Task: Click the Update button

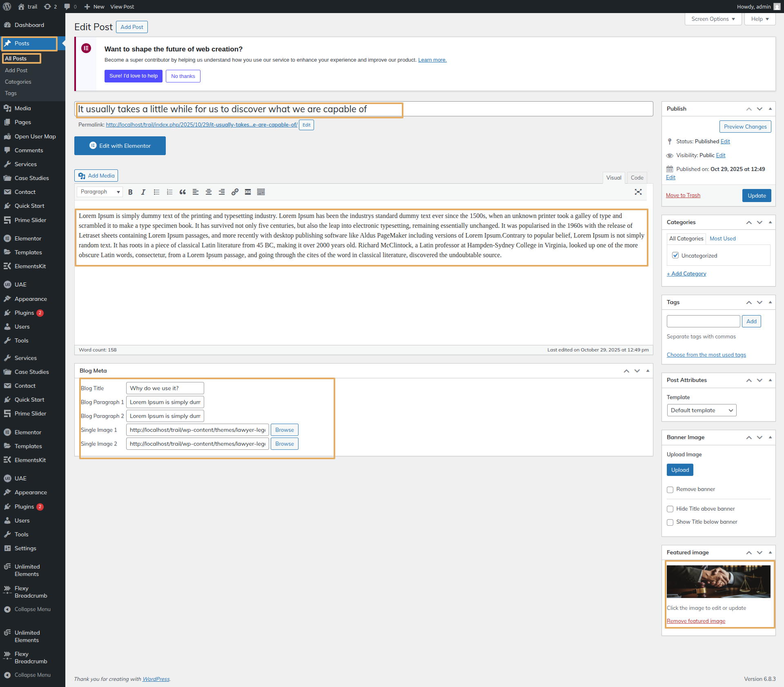Action: tap(756, 196)
